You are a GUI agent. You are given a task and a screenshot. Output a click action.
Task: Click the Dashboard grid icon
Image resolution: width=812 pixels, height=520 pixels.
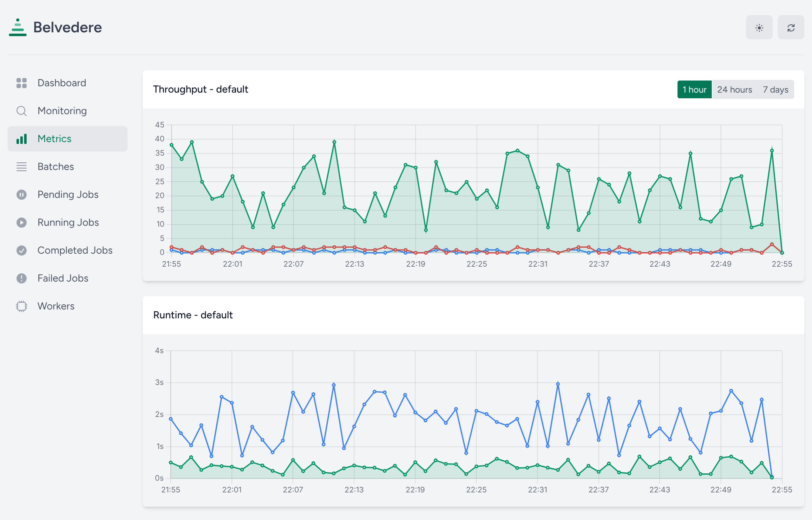coord(22,83)
